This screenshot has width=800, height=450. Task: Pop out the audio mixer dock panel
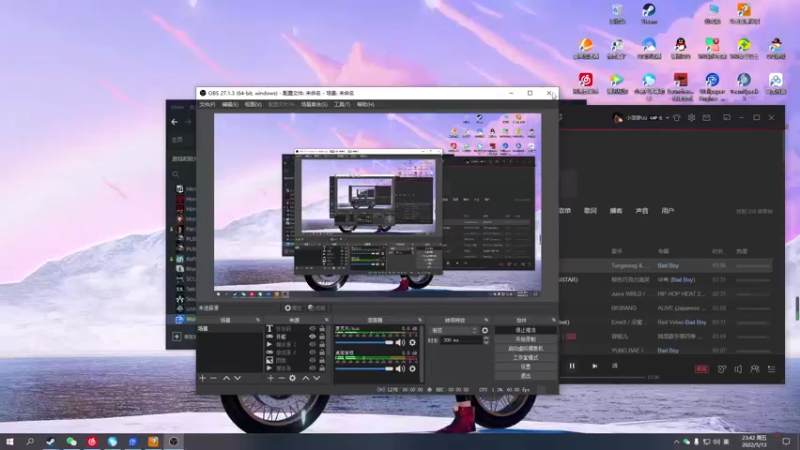point(420,320)
